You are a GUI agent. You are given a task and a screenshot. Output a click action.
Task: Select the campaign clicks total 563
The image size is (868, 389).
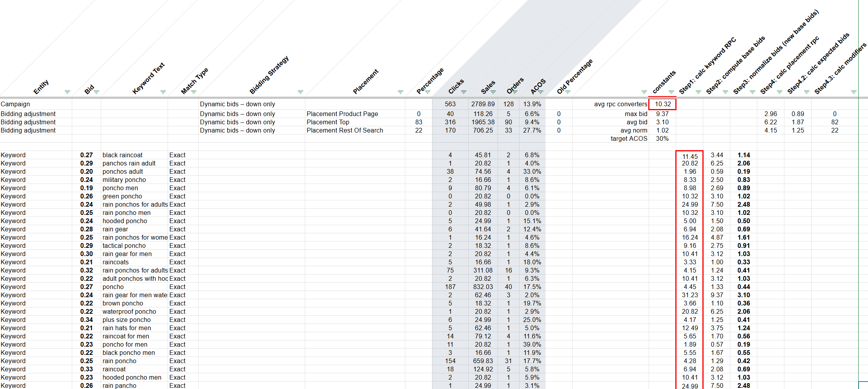point(450,104)
